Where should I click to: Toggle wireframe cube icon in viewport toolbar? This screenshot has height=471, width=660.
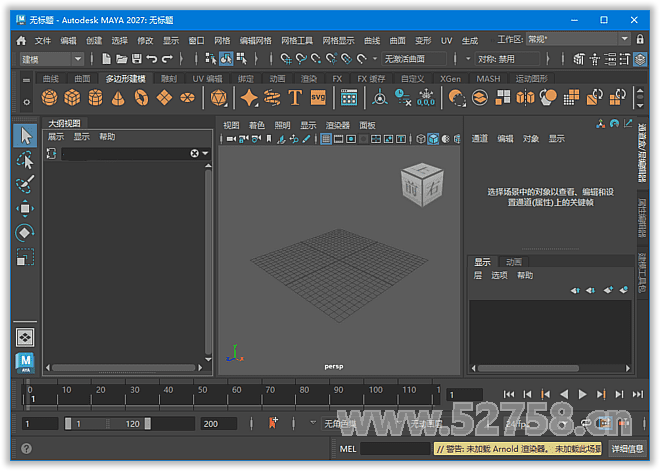click(420, 139)
